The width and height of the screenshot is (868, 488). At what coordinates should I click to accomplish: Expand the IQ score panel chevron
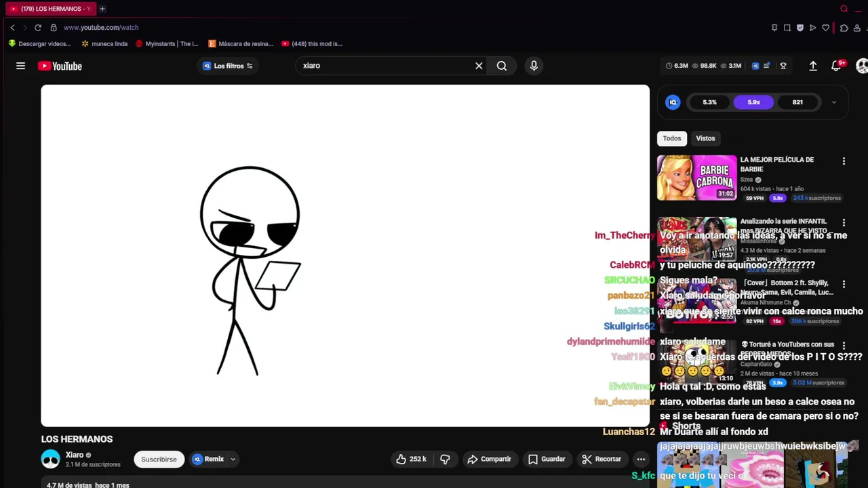tap(834, 102)
